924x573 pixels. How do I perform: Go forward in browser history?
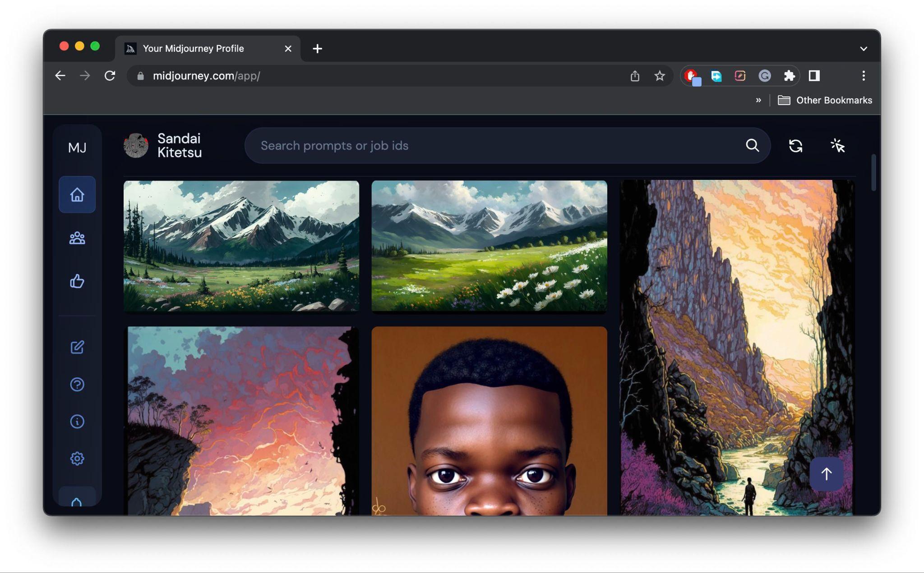[85, 76]
